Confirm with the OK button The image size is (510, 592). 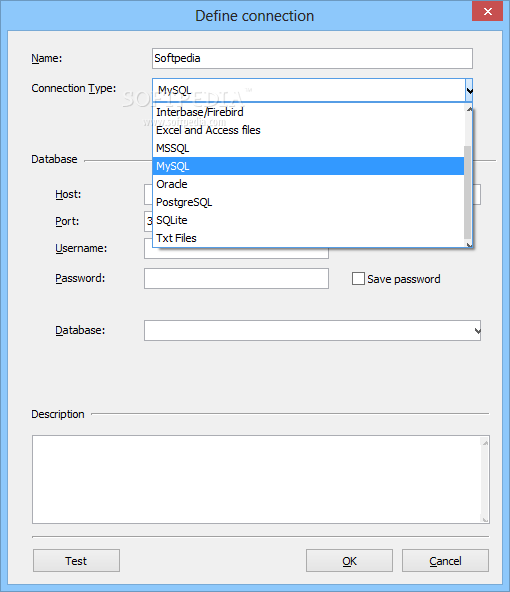349,561
